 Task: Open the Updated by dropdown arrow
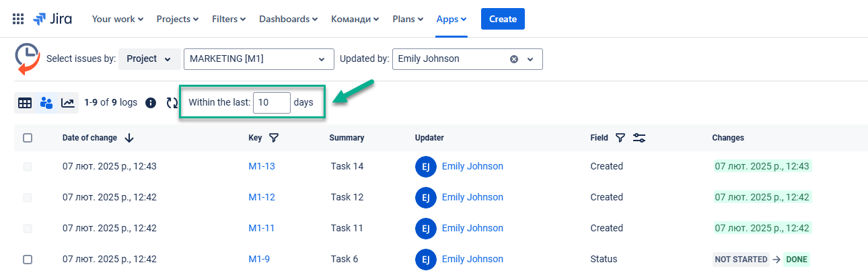click(x=530, y=59)
